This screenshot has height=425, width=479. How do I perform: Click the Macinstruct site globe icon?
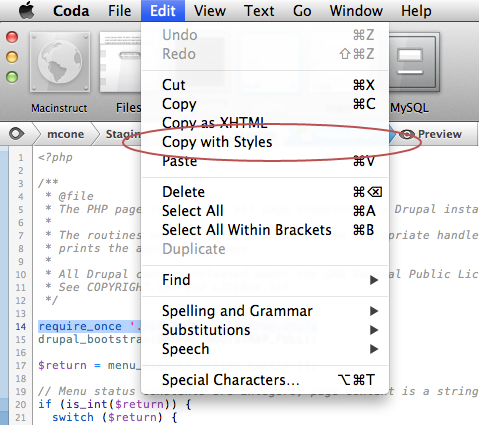point(60,62)
